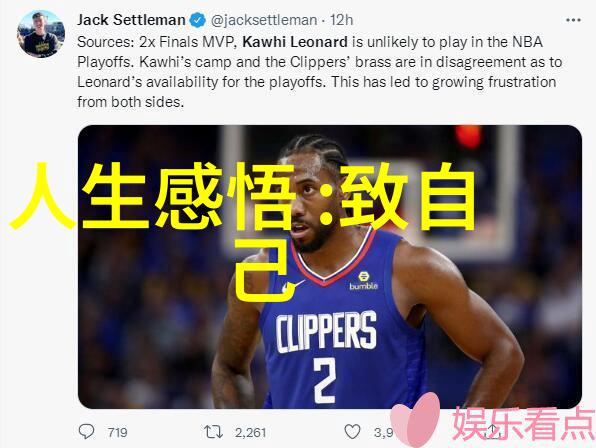Retweet using the arrows icon
596x448 pixels.
click(x=213, y=432)
